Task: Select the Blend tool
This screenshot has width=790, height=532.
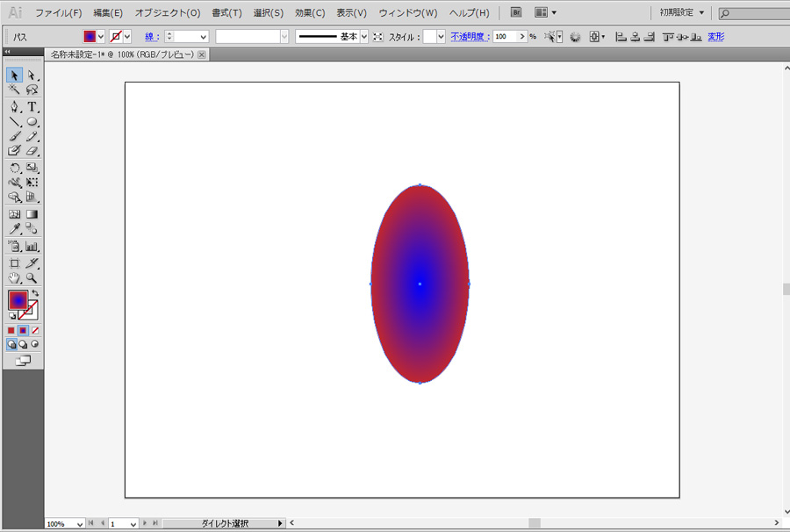Action: coord(32,229)
